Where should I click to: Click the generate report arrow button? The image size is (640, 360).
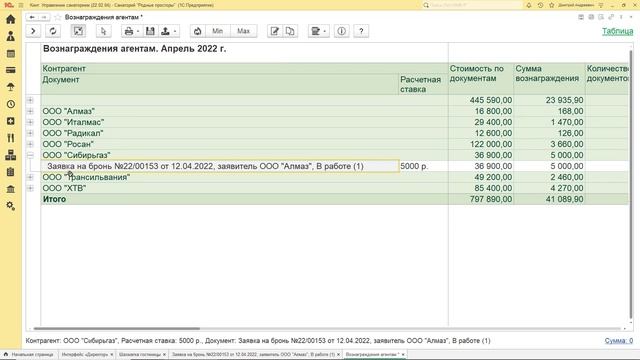[33, 31]
